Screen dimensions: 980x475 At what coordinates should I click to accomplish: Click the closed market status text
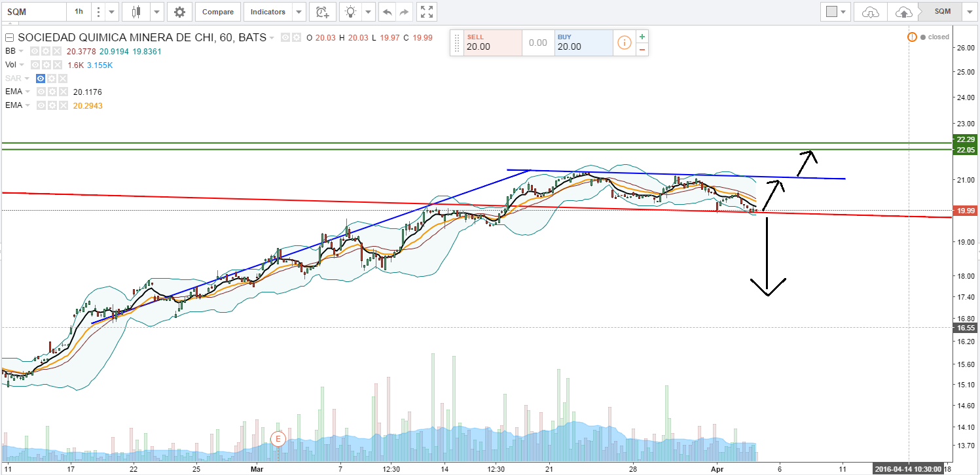pos(938,37)
